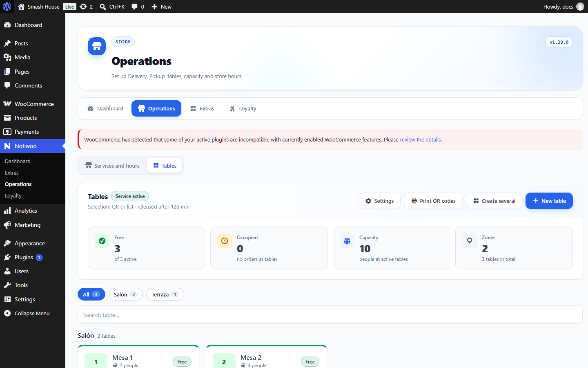
Task: Click the WordPress logo icon
Action: pyautogui.click(x=7, y=7)
